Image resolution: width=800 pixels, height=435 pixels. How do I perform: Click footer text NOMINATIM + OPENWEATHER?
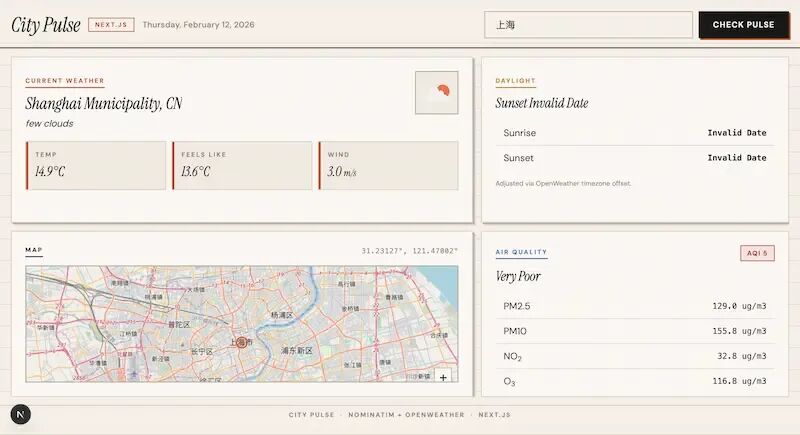(407, 415)
